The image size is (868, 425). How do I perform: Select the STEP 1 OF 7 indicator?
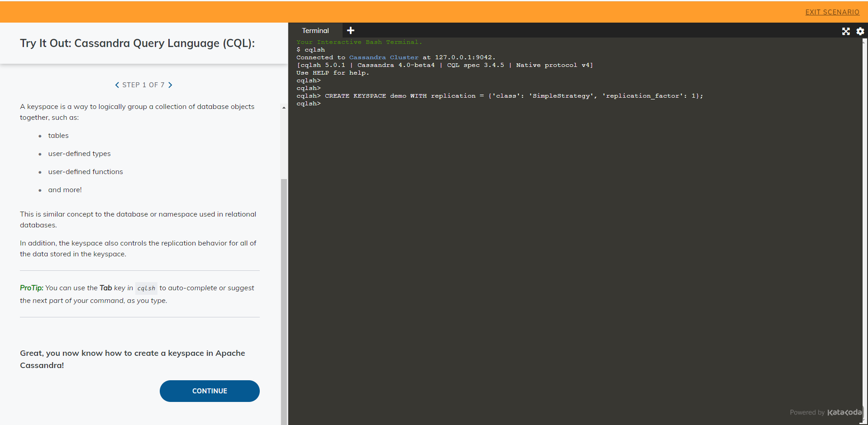[x=143, y=85]
